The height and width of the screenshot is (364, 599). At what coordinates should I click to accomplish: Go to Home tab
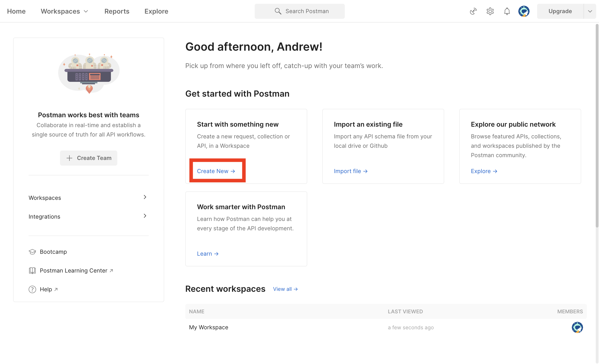[16, 11]
